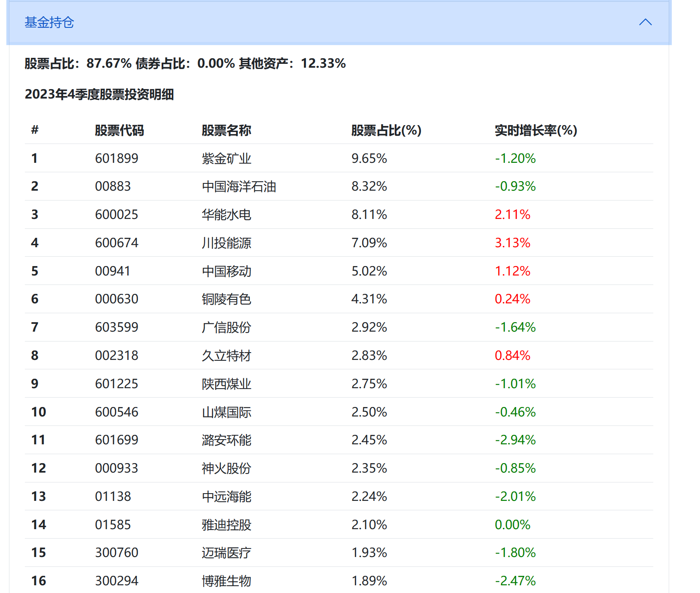Click stock name 久立特材
700x593 pixels.
coord(226,356)
